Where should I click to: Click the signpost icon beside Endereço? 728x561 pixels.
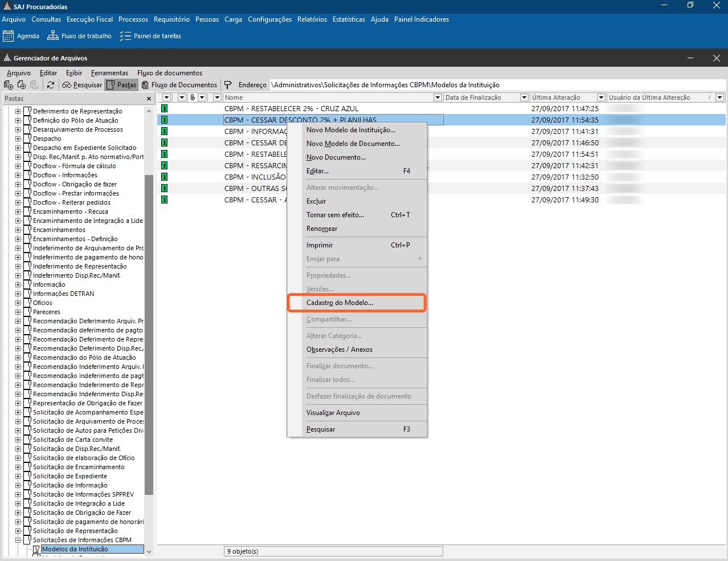(228, 85)
